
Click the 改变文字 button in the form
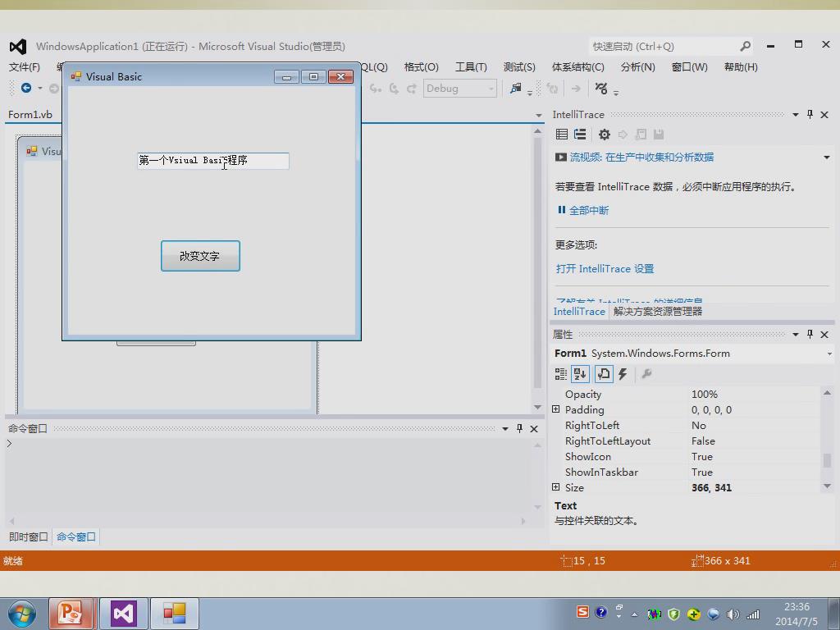tap(200, 256)
